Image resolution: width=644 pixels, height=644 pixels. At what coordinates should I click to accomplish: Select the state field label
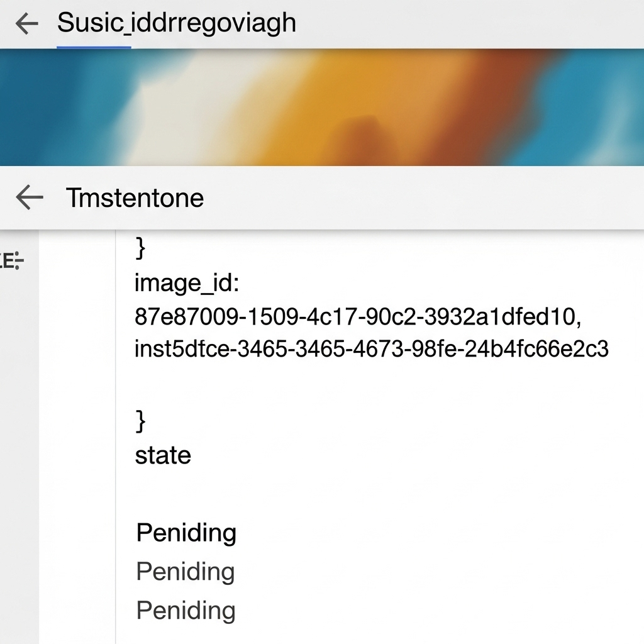(163, 455)
